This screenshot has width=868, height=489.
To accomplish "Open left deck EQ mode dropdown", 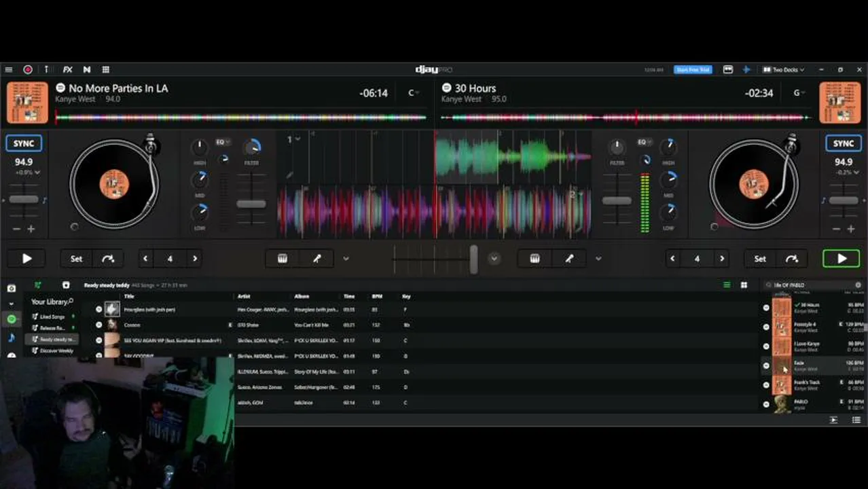I will click(x=222, y=142).
